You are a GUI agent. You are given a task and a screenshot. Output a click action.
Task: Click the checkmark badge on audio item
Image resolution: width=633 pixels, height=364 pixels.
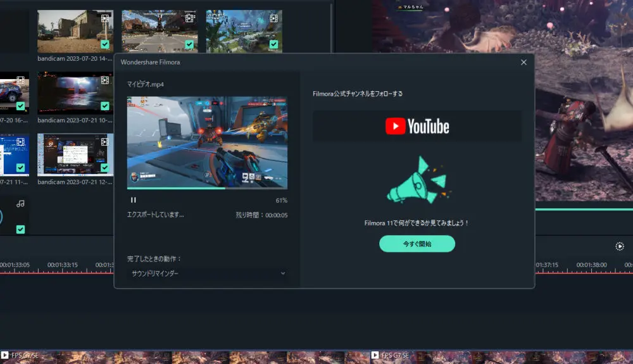(21, 229)
